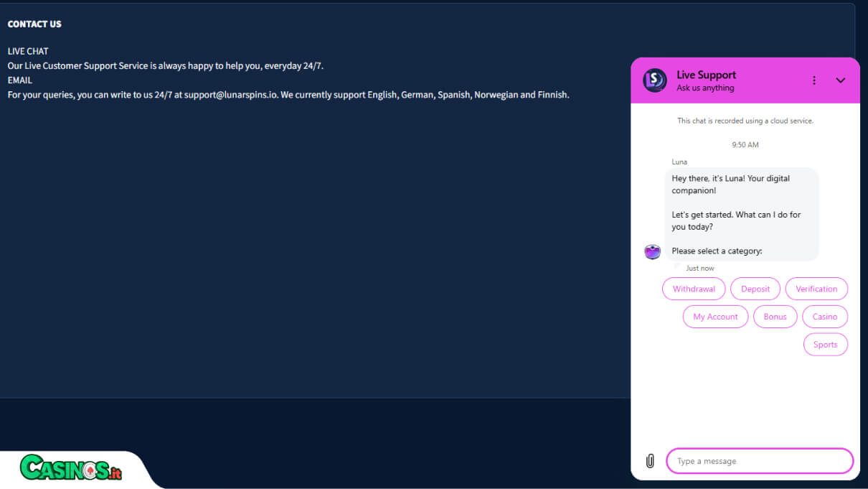This screenshot has height=489, width=868.
Task: Click the CONTACT US heading
Action: click(x=34, y=24)
